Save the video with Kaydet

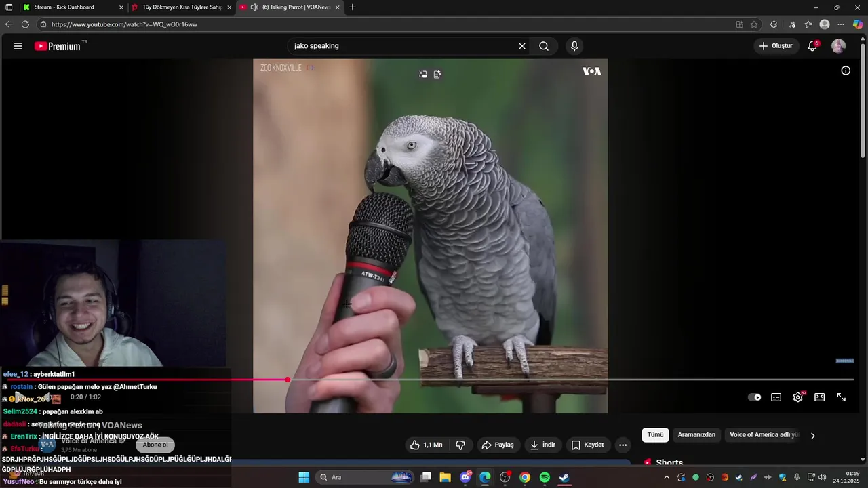click(x=588, y=445)
